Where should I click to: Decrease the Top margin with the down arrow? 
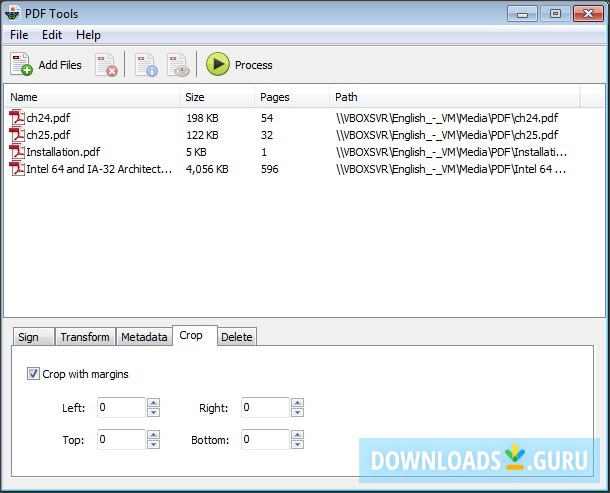(153, 444)
